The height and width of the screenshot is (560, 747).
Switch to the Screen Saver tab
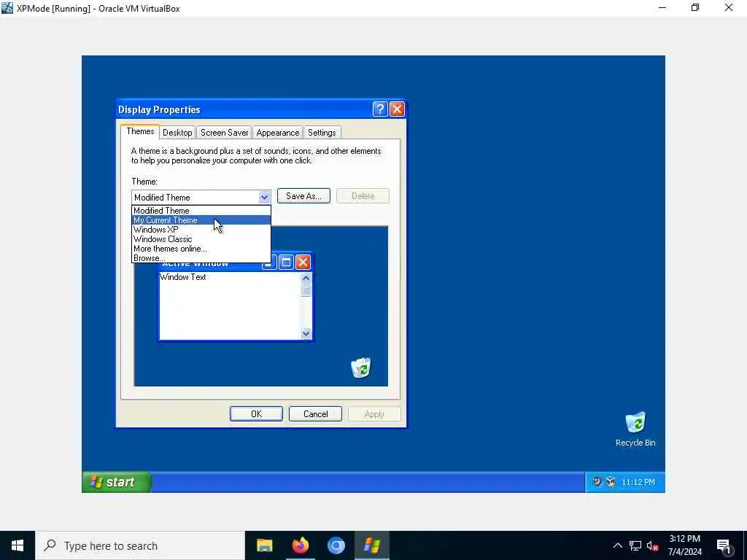tap(224, 133)
